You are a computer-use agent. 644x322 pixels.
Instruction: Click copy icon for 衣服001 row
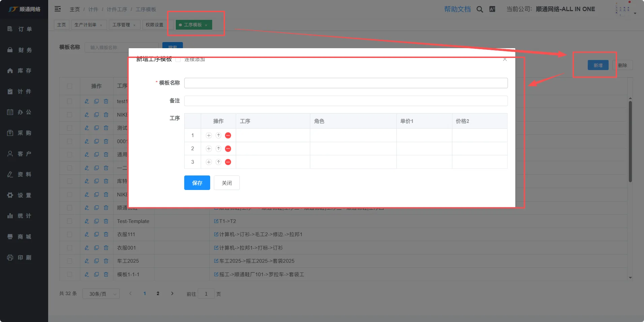(96, 248)
